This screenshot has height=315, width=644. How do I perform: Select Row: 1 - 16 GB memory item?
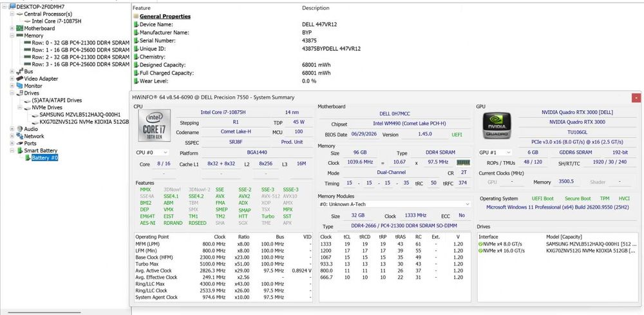(80, 50)
